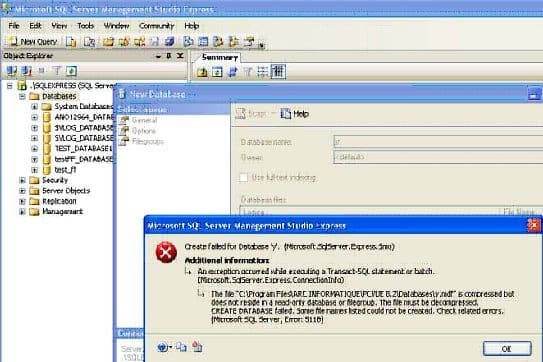
Task: Click the Object Explorer toolbar icon
Action: pos(218,42)
